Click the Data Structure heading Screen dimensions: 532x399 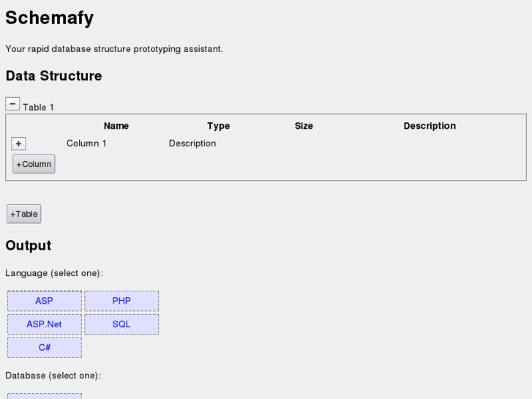tap(54, 76)
